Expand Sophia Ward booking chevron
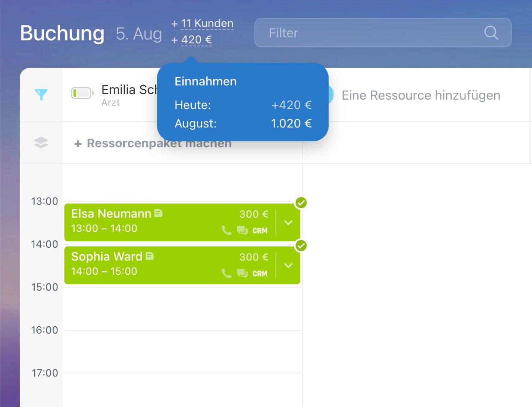Viewport: 532px width, 407px height. tap(288, 265)
